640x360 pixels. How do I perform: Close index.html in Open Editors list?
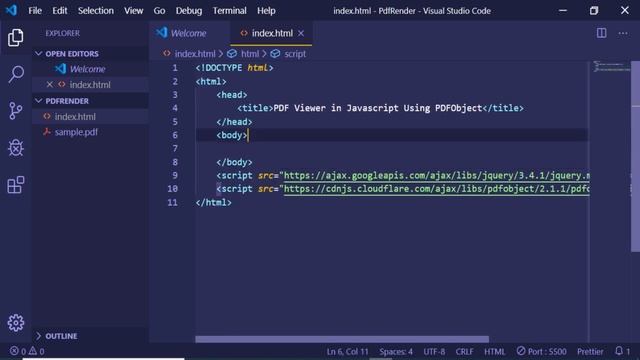49,84
